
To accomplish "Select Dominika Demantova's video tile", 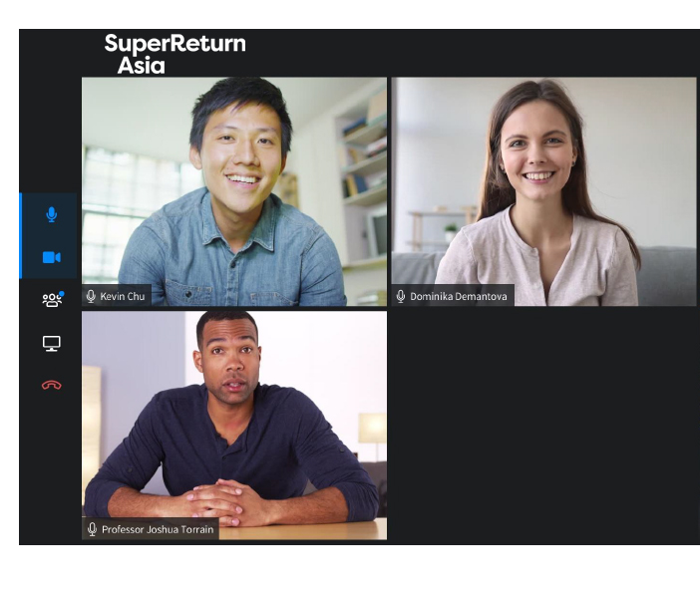I will click(543, 191).
